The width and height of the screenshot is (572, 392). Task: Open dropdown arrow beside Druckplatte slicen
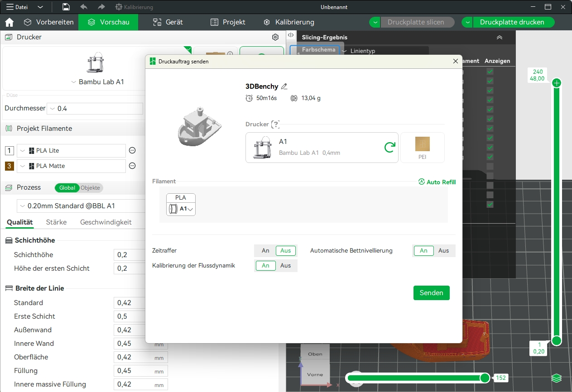tap(375, 22)
